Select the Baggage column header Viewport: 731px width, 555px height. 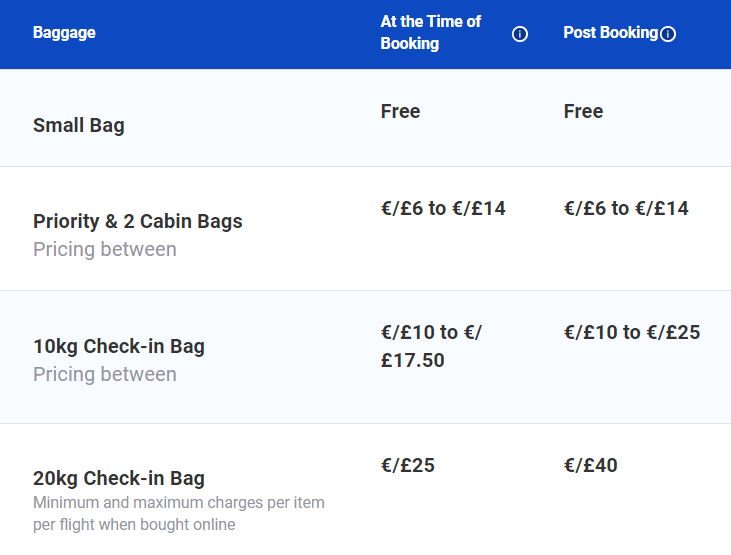coord(64,33)
